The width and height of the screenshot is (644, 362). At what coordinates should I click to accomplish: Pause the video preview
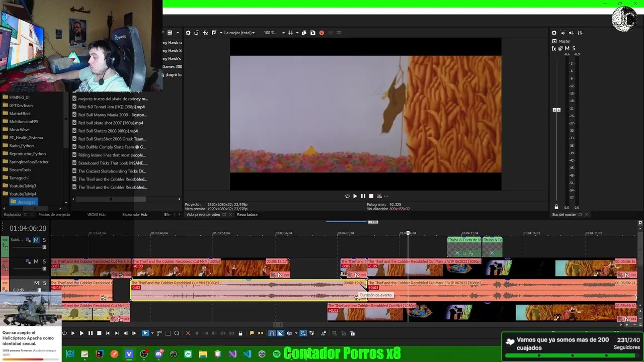tap(363, 196)
